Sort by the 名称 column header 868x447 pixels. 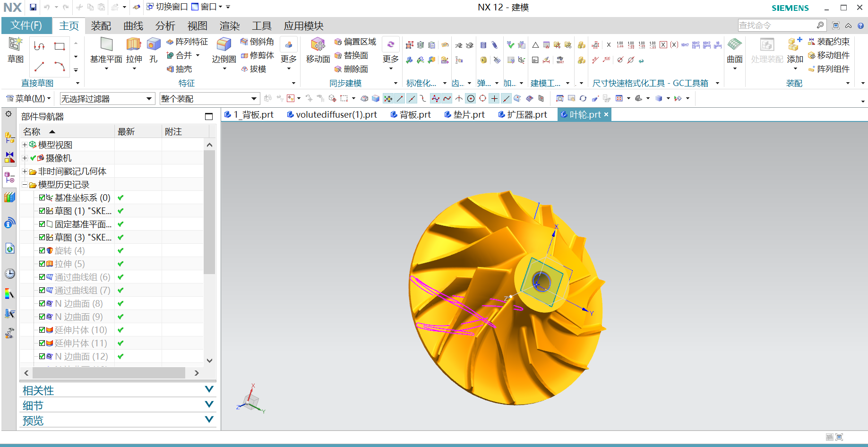tap(67, 131)
